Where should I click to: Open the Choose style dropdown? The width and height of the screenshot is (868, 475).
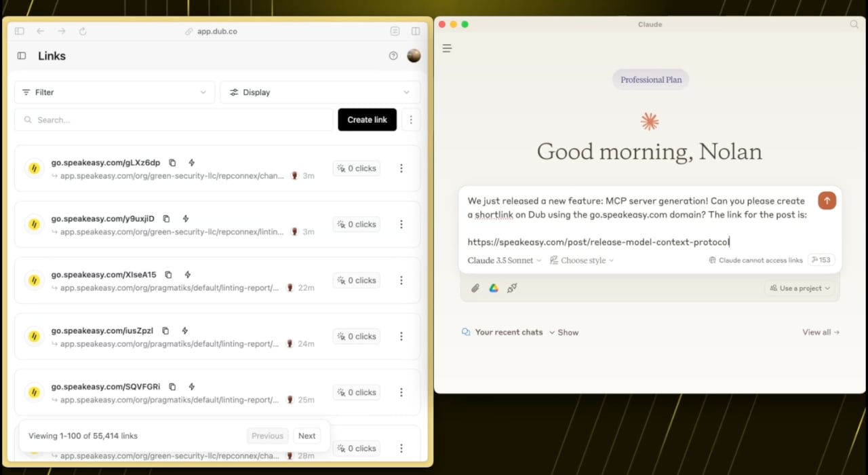click(582, 260)
